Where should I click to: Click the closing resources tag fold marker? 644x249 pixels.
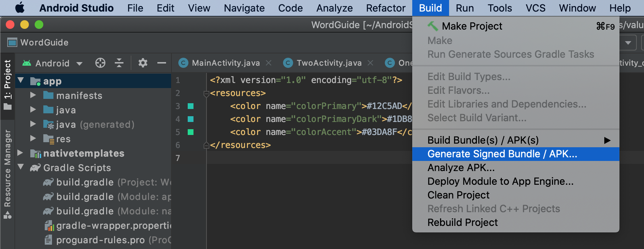206,145
